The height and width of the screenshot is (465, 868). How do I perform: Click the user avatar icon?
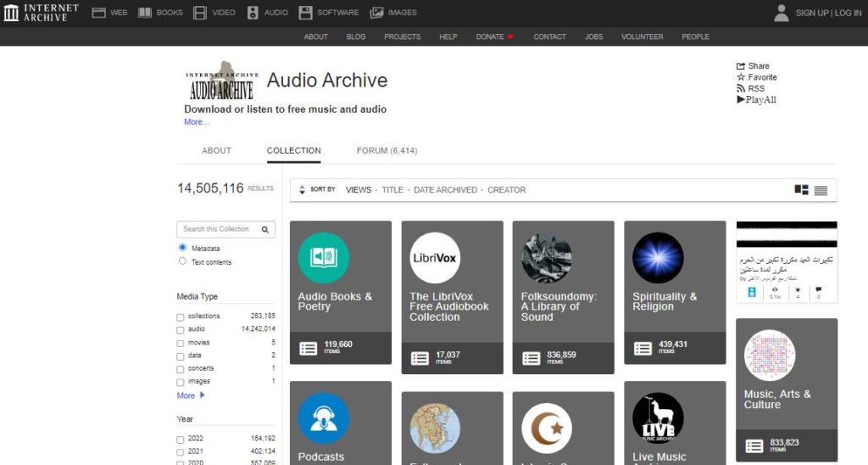tap(781, 13)
